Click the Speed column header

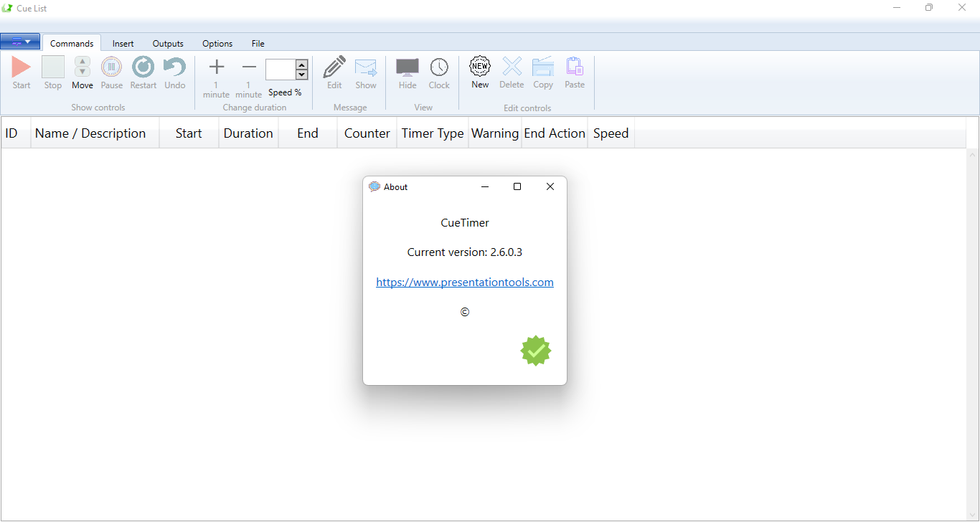(x=611, y=133)
